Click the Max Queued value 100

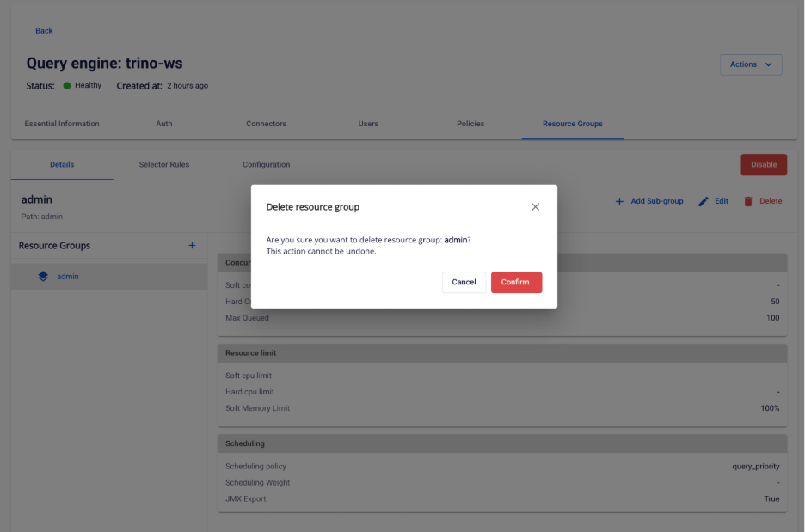click(x=772, y=318)
